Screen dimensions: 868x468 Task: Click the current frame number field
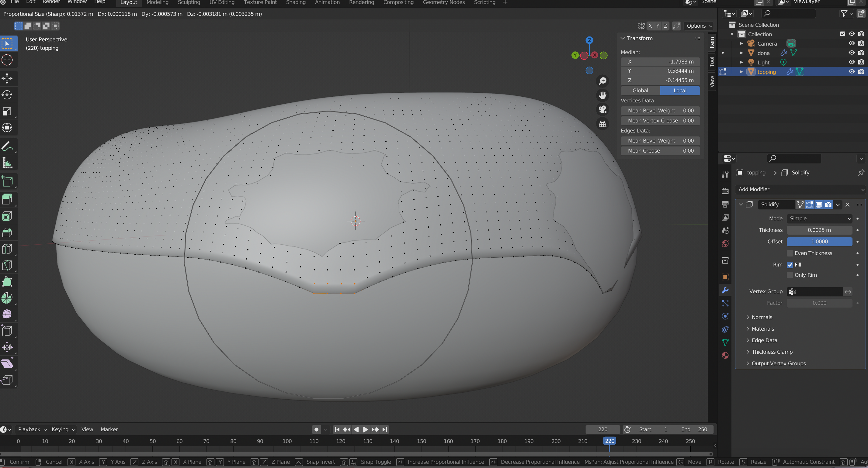(602, 429)
